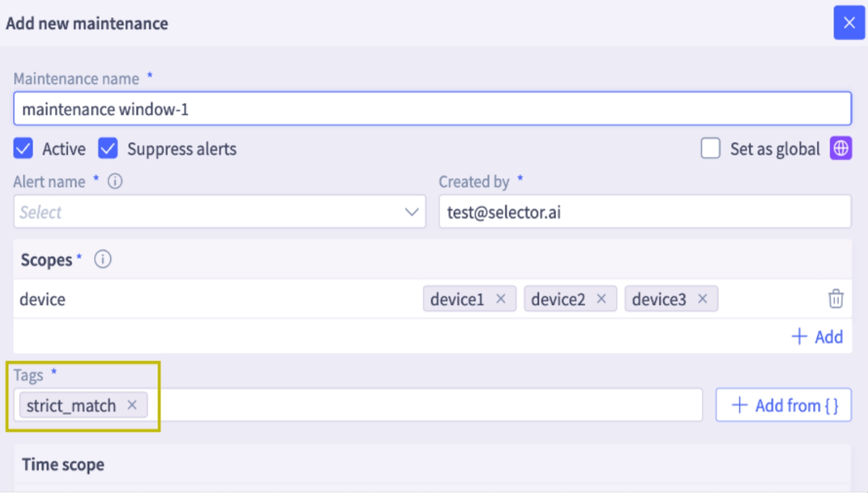The height and width of the screenshot is (493, 868).
Task: Click the Created by email field
Action: (645, 212)
